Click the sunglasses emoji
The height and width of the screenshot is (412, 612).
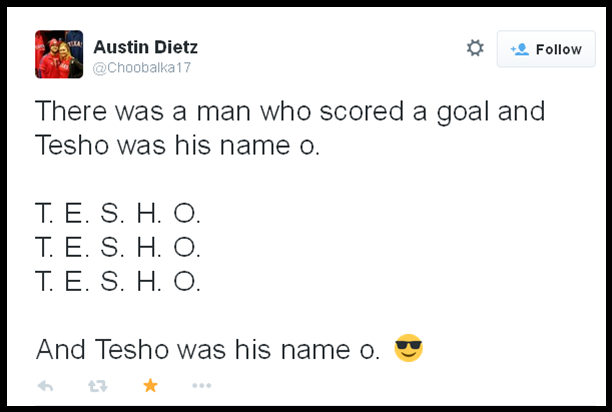(x=409, y=350)
